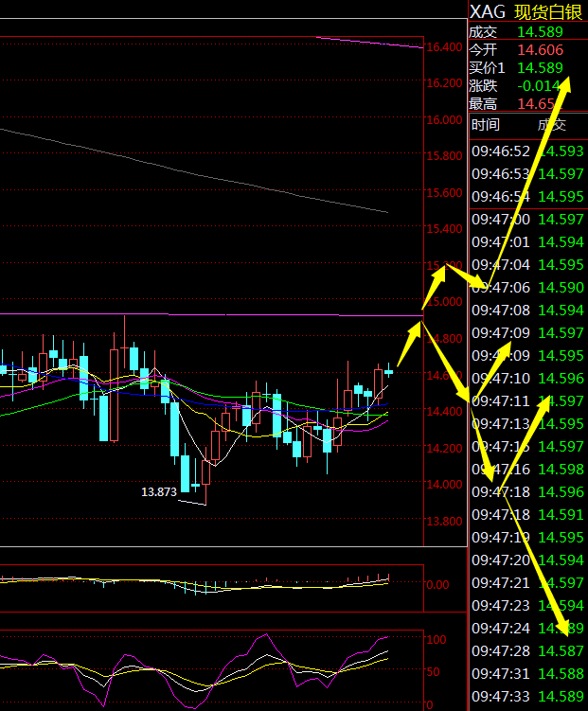Select price 14.587 in the 09:47:28 row
Image resolution: width=588 pixels, height=711 pixels.
point(561,651)
